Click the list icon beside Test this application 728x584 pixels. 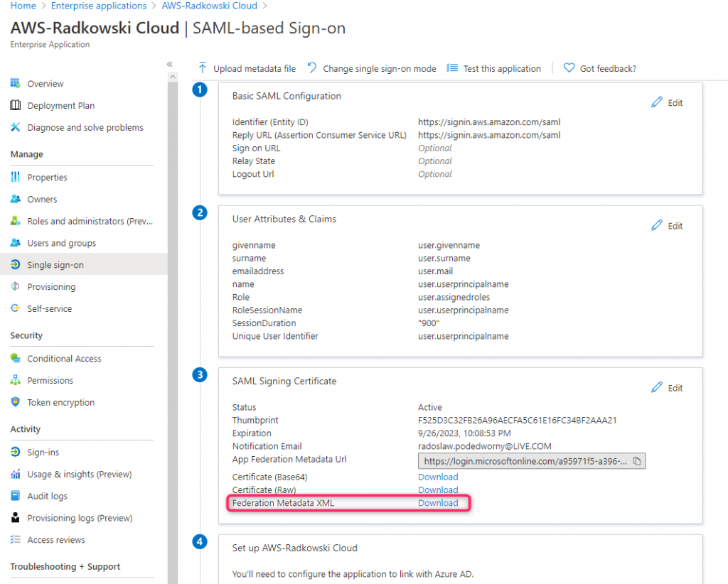(452, 68)
